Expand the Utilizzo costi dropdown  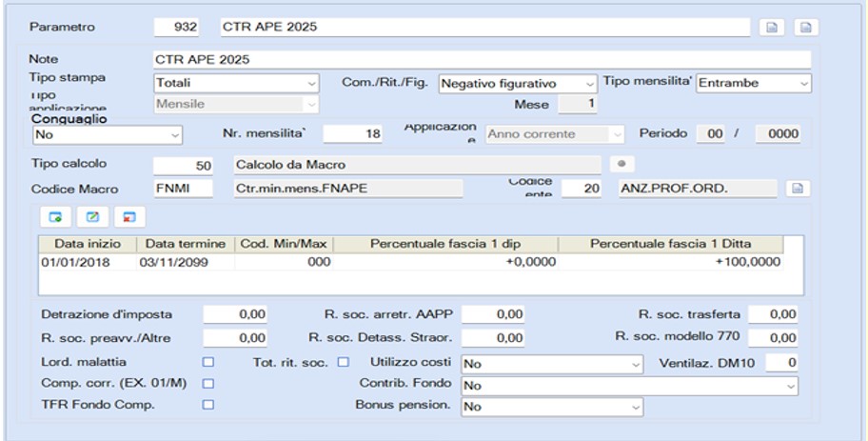coord(552,364)
